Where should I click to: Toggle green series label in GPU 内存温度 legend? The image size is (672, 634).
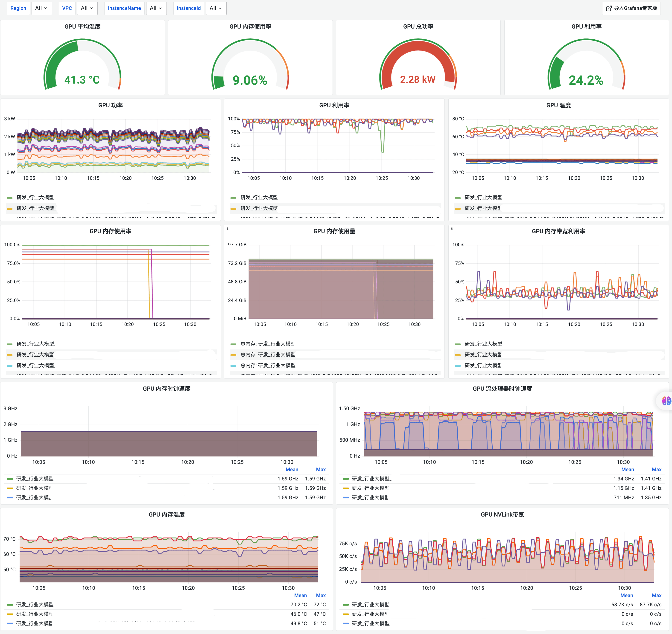(35, 605)
